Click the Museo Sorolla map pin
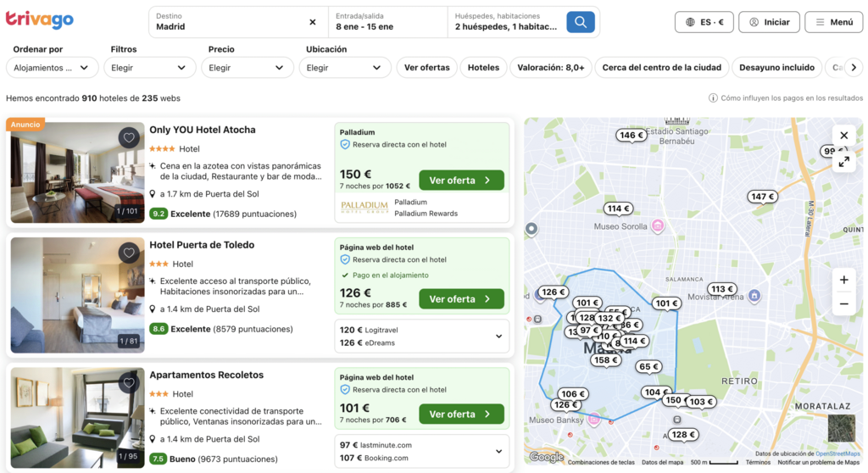 click(658, 225)
